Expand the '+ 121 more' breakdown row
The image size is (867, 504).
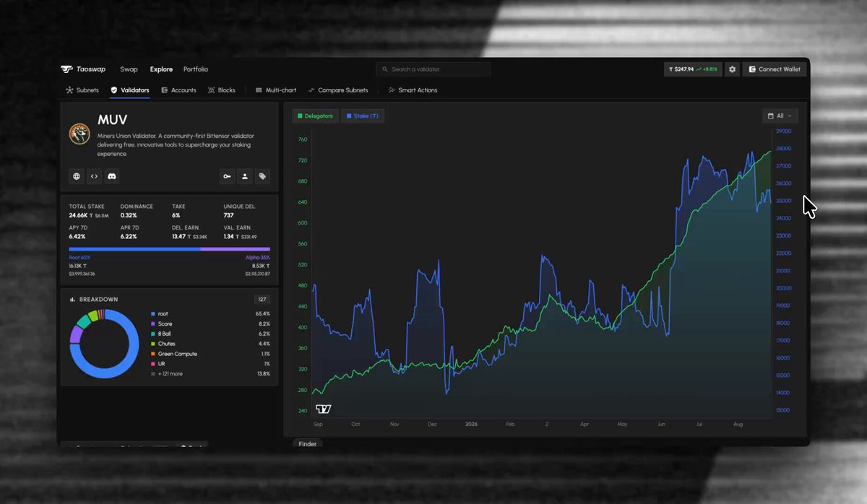point(210,374)
